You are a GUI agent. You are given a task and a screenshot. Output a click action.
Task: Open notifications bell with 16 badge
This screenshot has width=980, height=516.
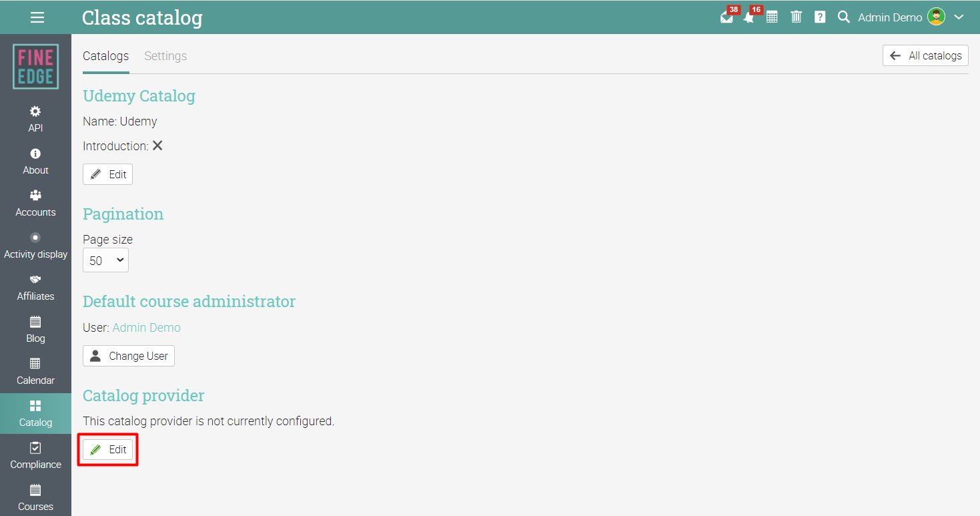click(751, 16)
